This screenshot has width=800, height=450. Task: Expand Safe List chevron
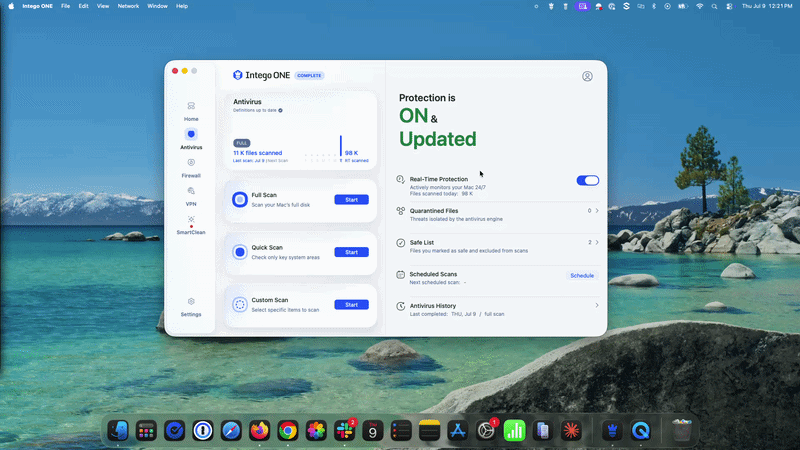click(x=597, y=242)
